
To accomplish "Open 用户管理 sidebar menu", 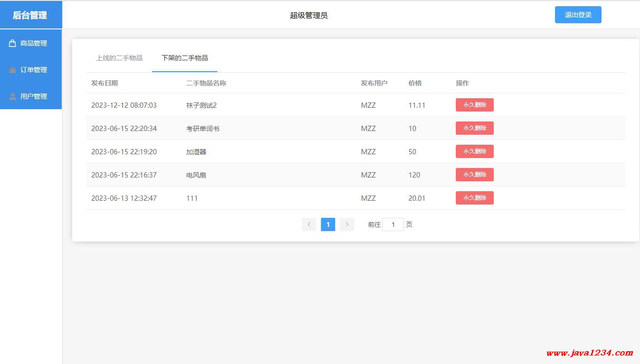I will [x=31, y=96].
